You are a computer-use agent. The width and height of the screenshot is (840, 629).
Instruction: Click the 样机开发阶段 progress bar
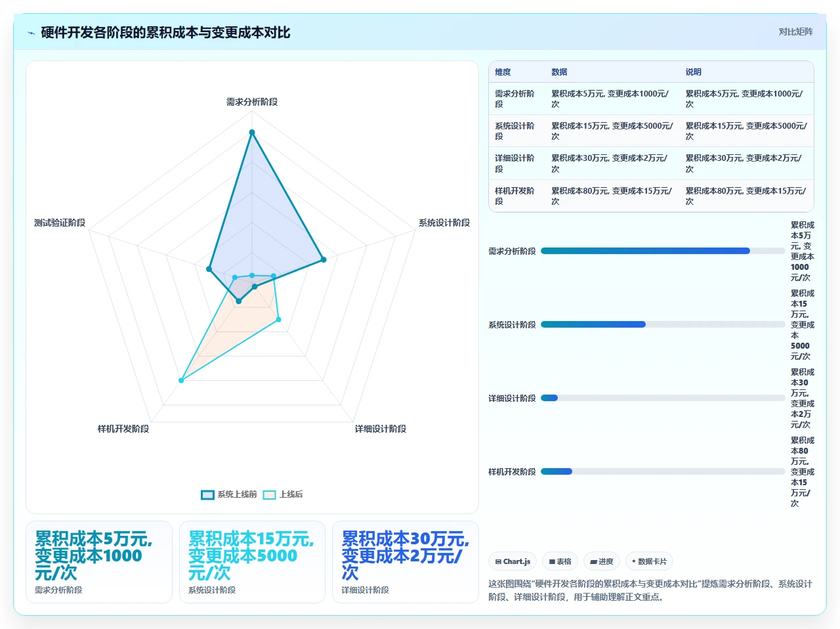tap(663, 471)
